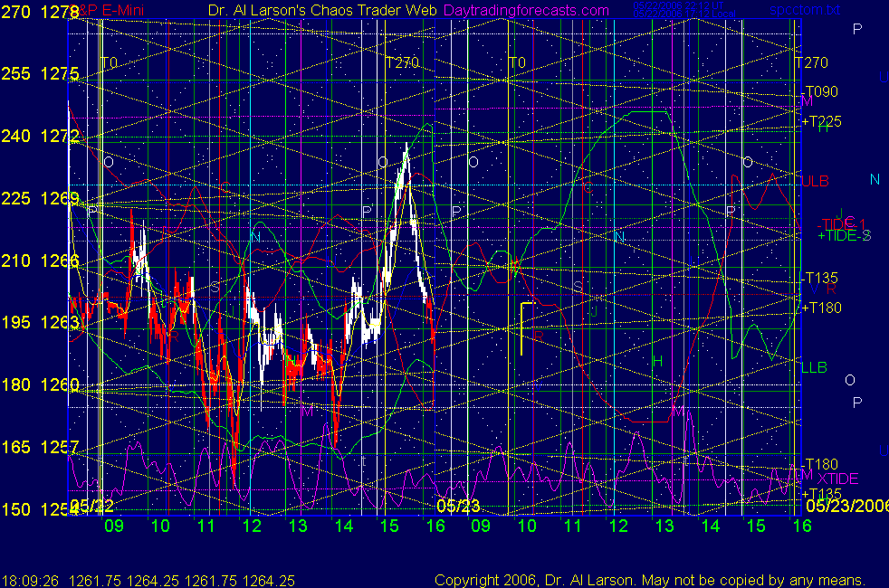Click the S&P E-Mini chart title
The height and width of the screenshot is (588, 889).
[115, 11]
